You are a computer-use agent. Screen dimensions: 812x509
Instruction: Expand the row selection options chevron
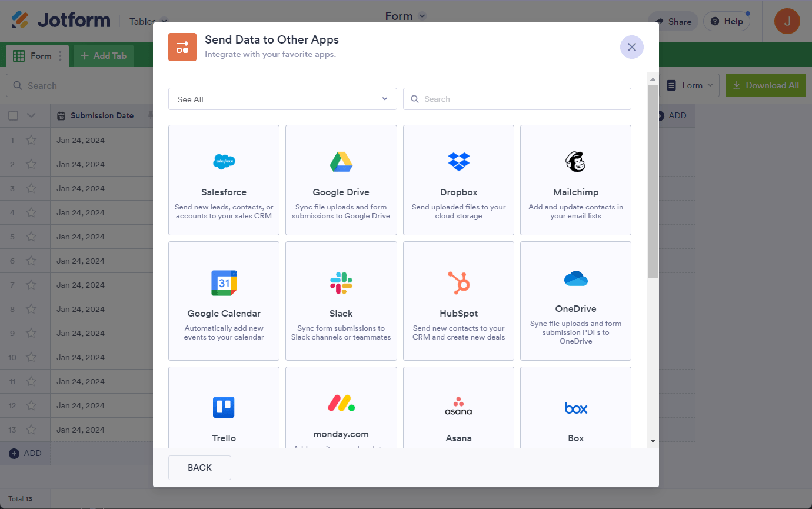31,115
